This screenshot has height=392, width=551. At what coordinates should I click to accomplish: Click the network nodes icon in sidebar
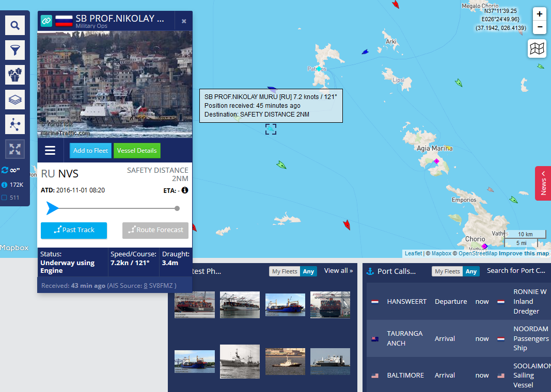[x=14, y=124]
